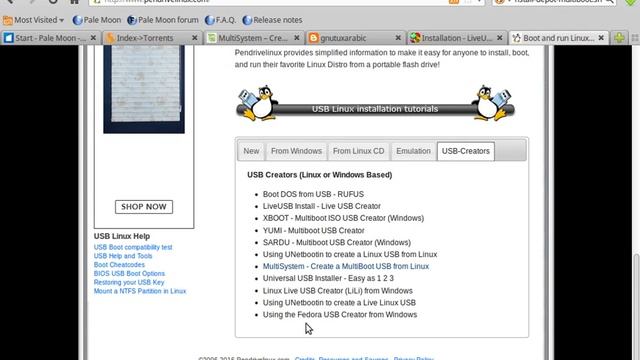Close the Index->Torrents tab
This screenshot has width=640, height=360.
click(x=195, y=38)
